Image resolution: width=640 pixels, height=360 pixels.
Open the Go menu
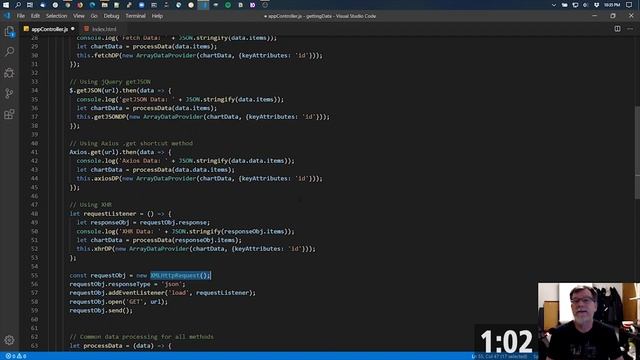click(x=94, y=16)
